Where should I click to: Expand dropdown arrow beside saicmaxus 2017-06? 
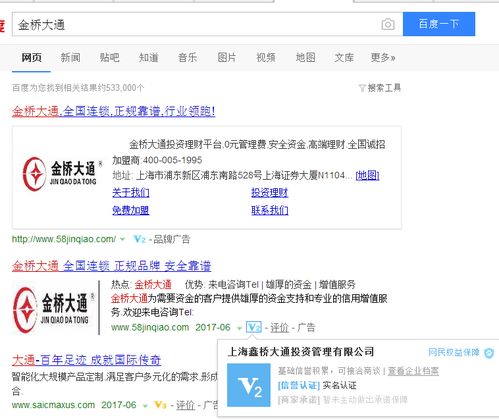(145, 406)
